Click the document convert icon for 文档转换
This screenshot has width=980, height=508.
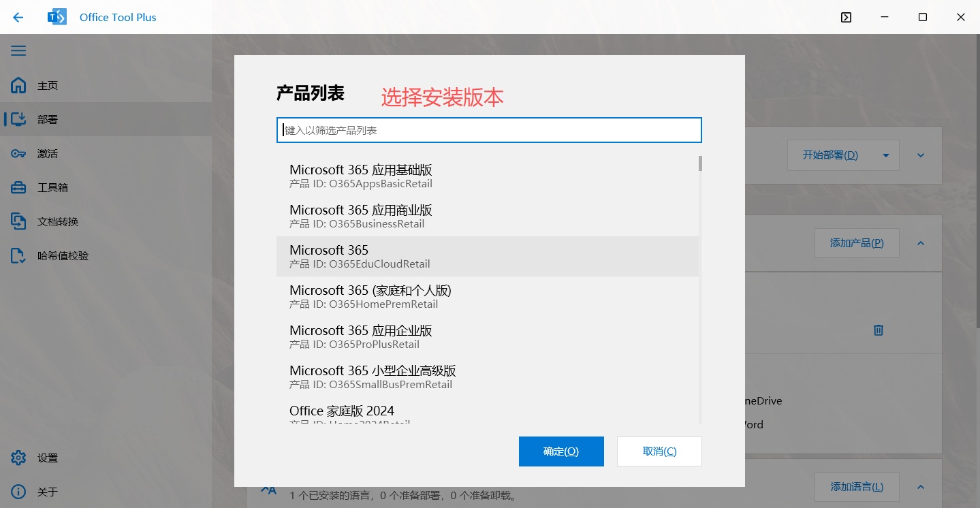click(18, 221)
